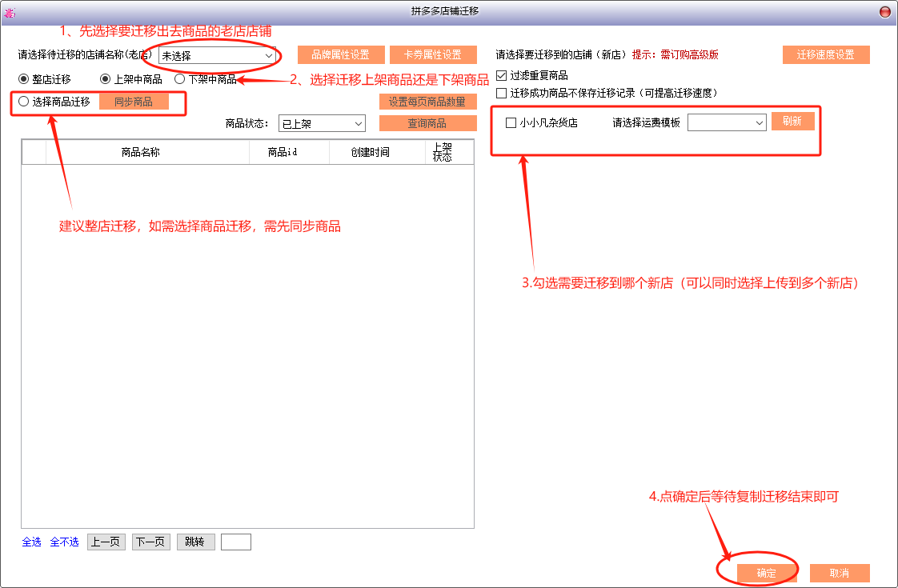This screenshot has width=898, height=588.
Task: Cancel with the 取消 button
Action: (x=840, y=573)
